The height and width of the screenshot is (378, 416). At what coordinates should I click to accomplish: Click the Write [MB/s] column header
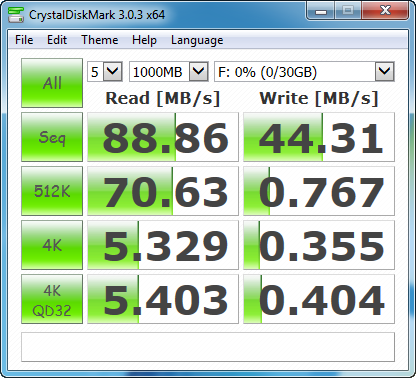pos(319,98)
